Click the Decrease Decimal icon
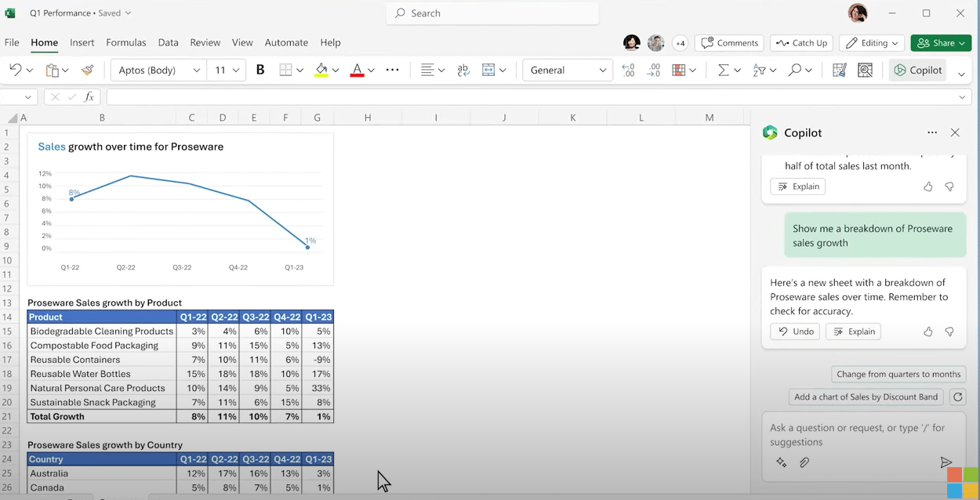The image size is (980, 500). pyautogui.click(x=653, y=70)
